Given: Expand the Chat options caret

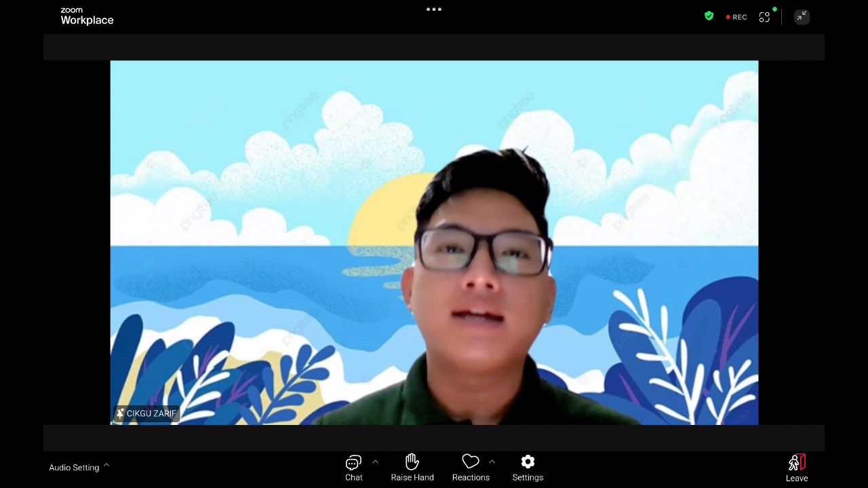Looking at the screenshot, I should [x=375, y=462].
